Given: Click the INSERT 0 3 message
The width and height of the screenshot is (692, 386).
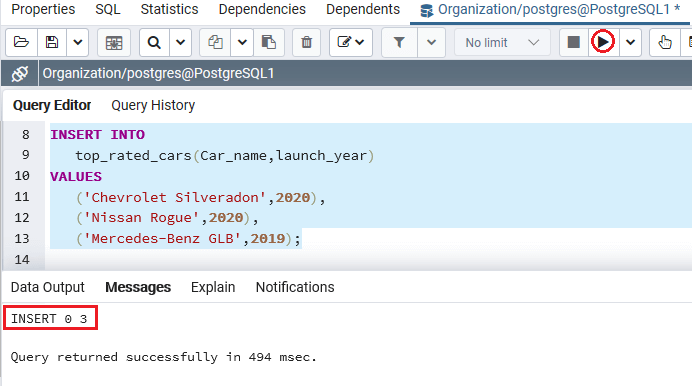Looking at the screenshot, I should point(49,319).
